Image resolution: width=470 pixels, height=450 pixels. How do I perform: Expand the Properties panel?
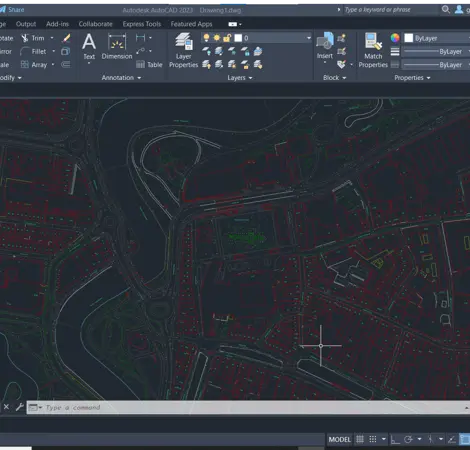[x=412, y=78]
